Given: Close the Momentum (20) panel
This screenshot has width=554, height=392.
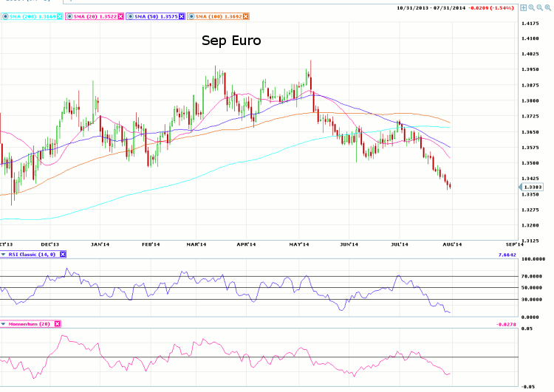Looking at the screenshot, I should (57, 323).
